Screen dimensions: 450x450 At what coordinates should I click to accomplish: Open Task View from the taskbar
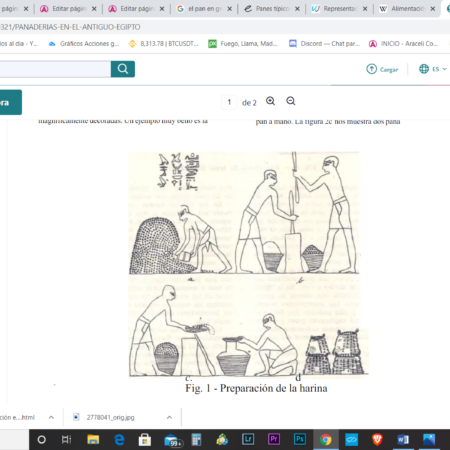[67, 440]
